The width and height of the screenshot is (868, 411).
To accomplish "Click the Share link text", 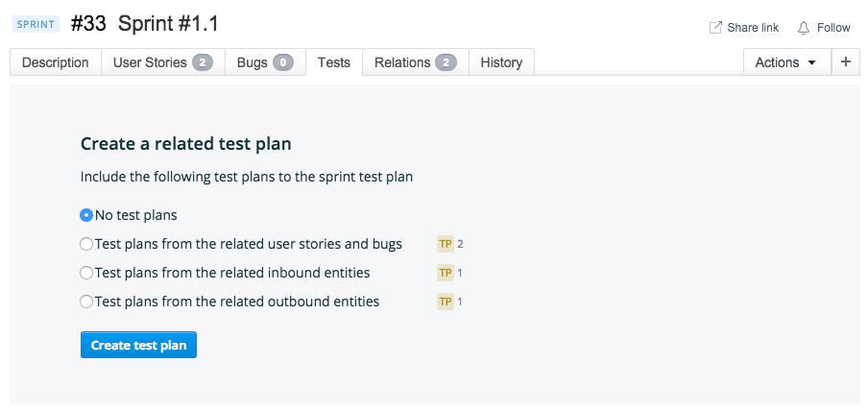I will click(x=753, y=28).
